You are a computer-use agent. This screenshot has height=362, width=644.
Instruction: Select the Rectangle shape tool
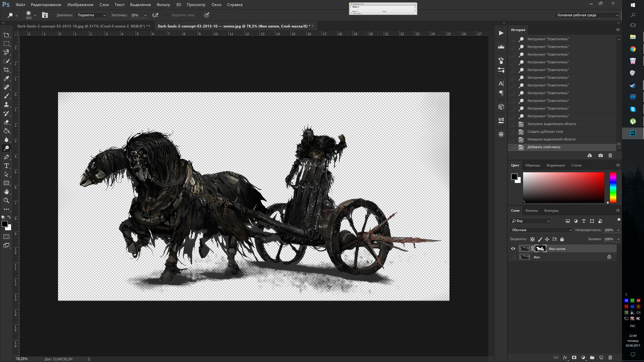[7, 183]
